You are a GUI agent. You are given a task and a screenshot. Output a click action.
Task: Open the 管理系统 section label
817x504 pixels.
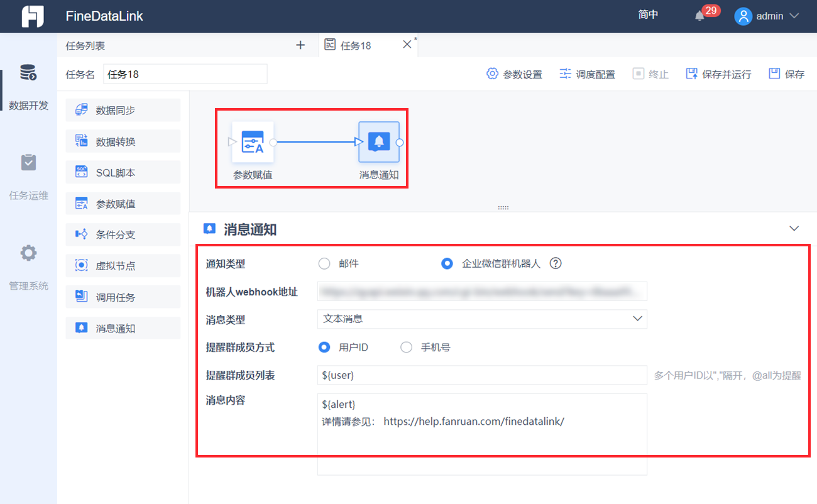[x=28, y=286]
